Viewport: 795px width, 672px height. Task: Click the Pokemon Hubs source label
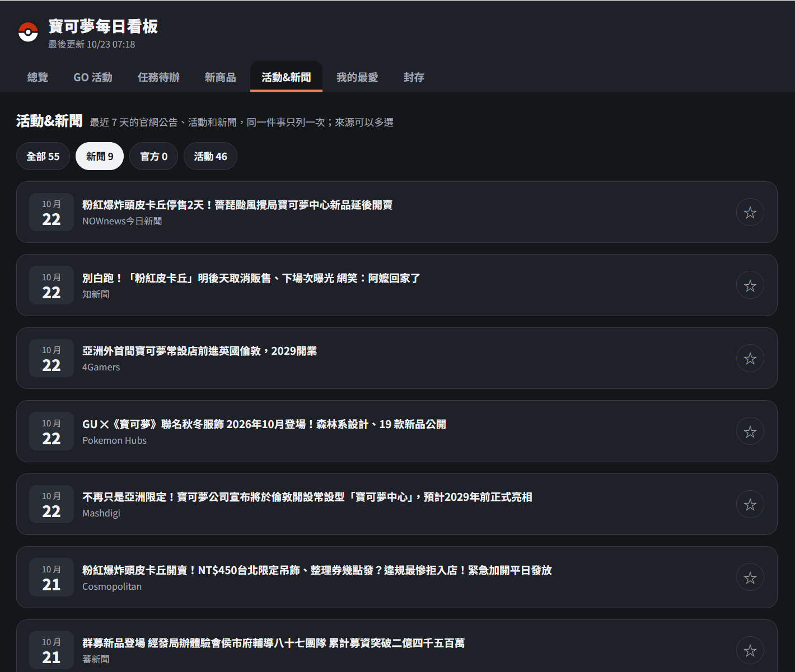(x=115, y=440)
